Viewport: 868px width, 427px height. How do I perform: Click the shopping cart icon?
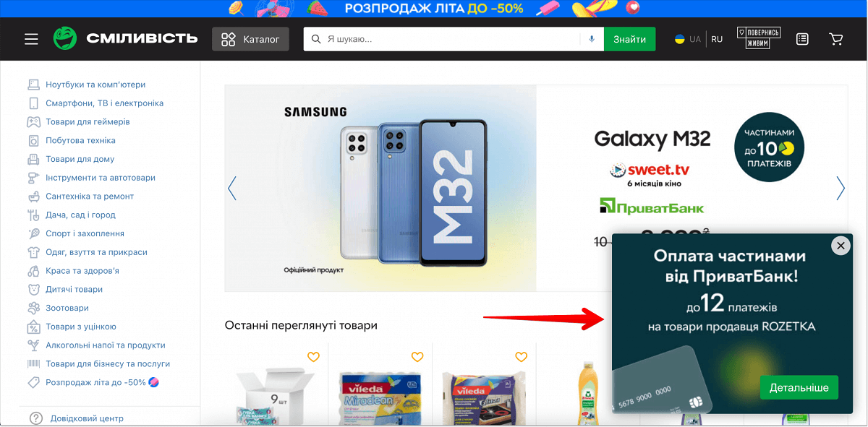click(x=836, y=39)
